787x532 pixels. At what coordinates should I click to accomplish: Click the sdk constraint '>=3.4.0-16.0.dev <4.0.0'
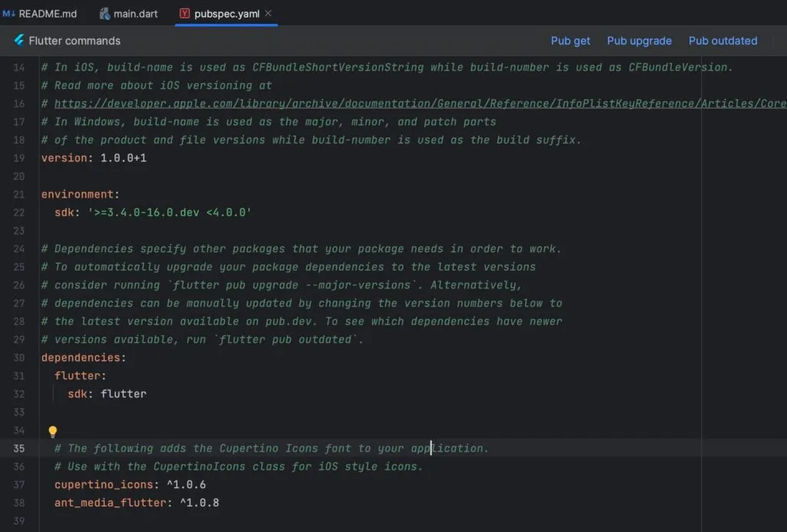coord(170,212)
